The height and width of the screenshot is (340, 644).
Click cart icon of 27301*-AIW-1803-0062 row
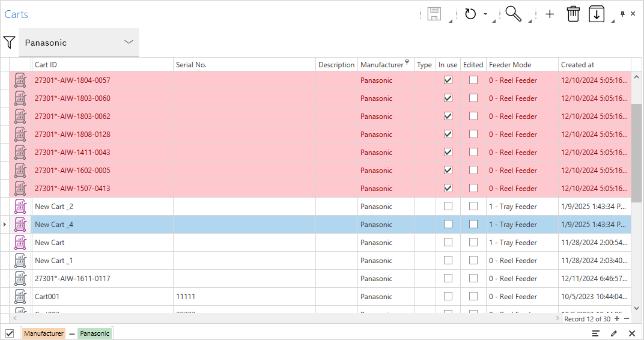(20, 116)
